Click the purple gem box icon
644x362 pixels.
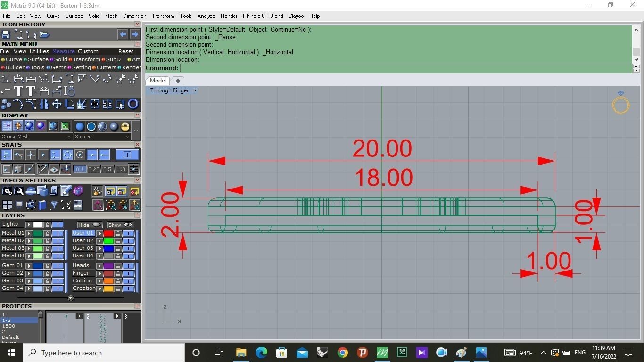coord(78,190)
